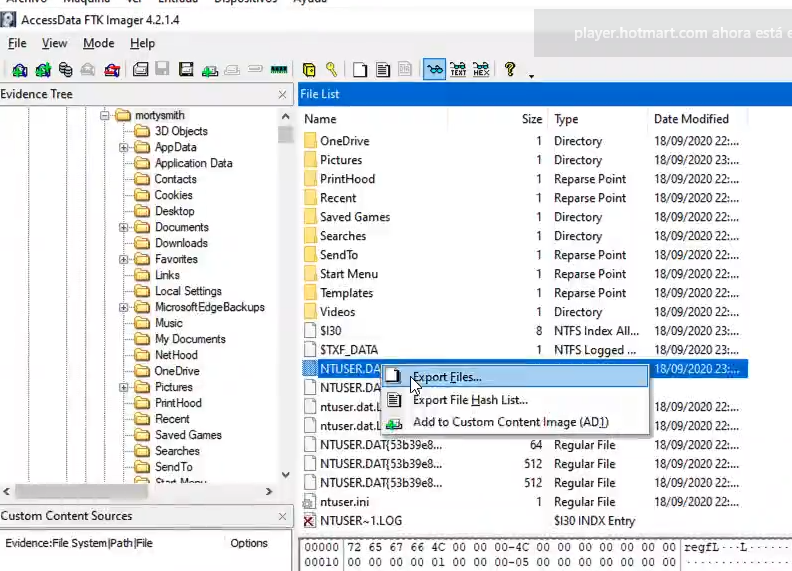Open the Help menu

(142, 43)
